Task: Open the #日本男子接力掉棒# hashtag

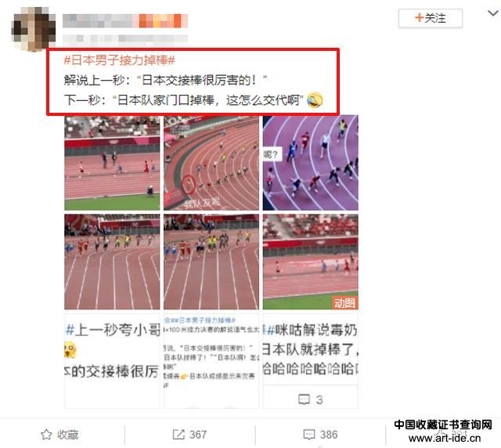Action: coord(120,60)
